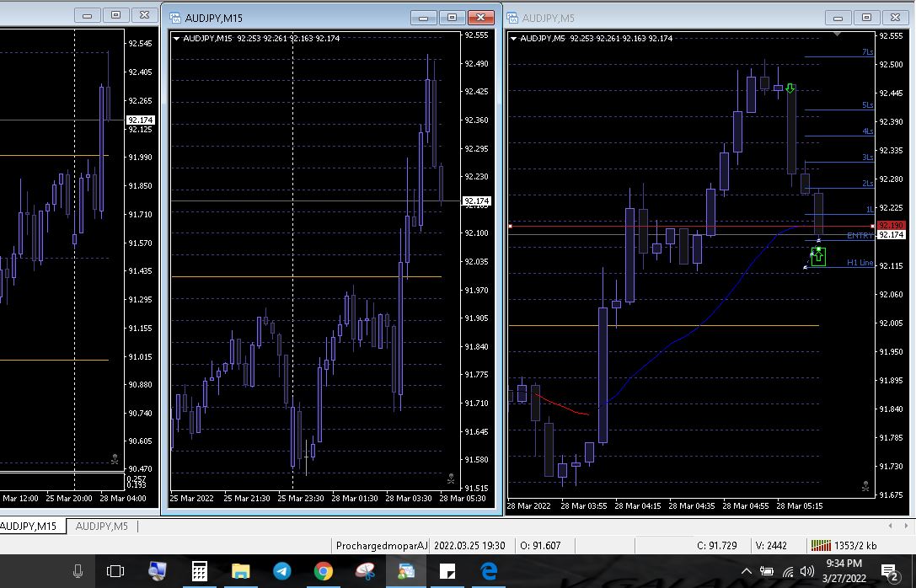Select the red 92.190 price label
916x588 pixels.
tap(891, 226)
